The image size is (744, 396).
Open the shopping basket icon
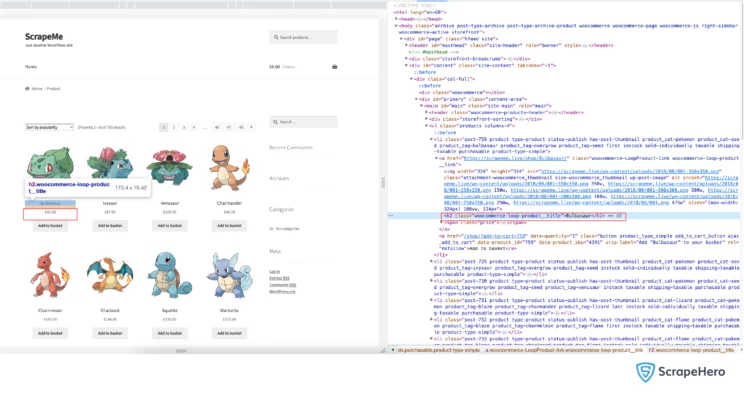[335, 67]
